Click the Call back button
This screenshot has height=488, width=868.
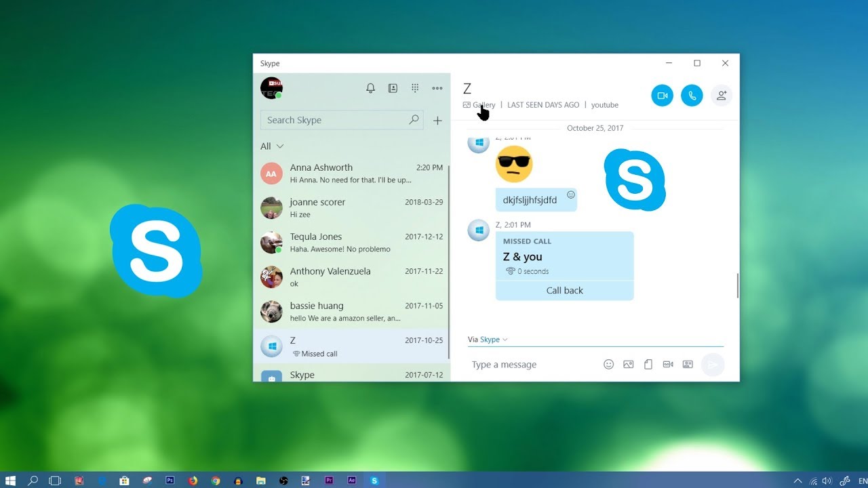[x=565, y=290]
